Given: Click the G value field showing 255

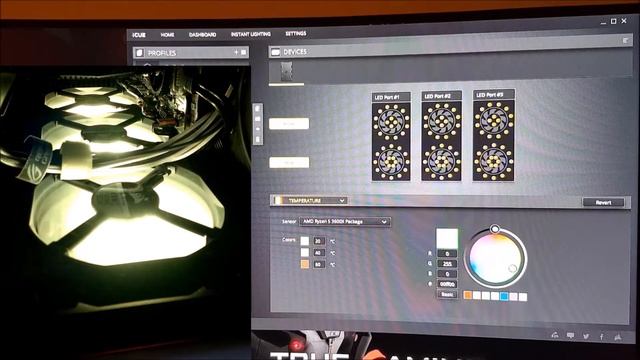Looking at the screenshot, I should (x=447, y=264).
